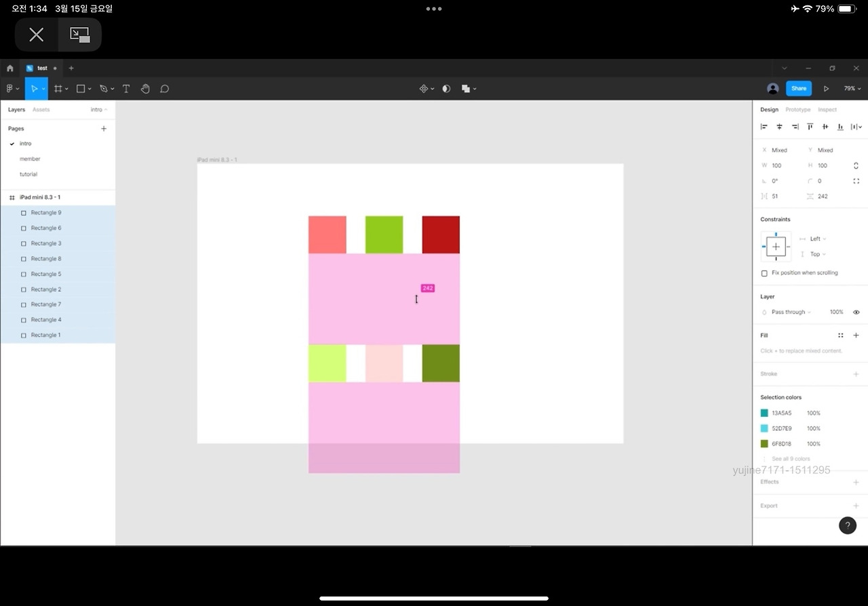Open the Figma main menu icon
Viewport: 868px width, 606px height.
tap(9, 89)
